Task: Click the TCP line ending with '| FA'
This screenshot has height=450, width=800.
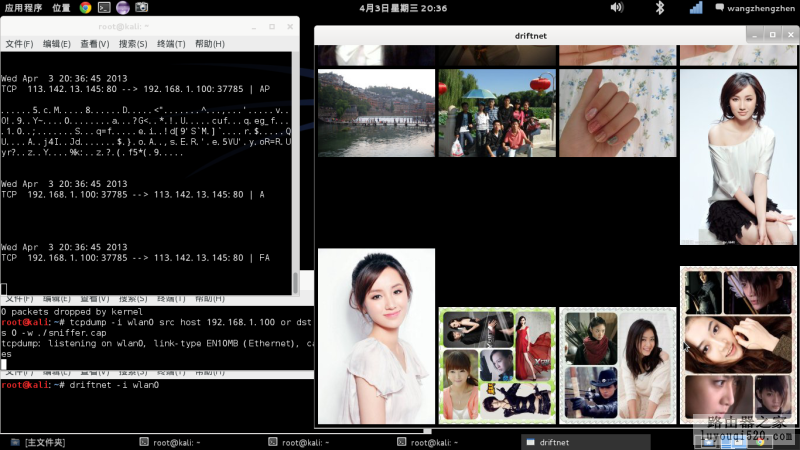Action: (x=135, y=258)
